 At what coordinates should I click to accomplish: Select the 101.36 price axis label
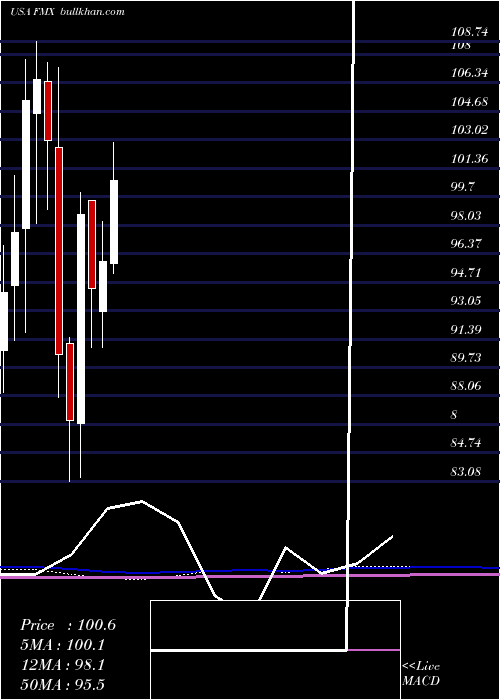469,158
